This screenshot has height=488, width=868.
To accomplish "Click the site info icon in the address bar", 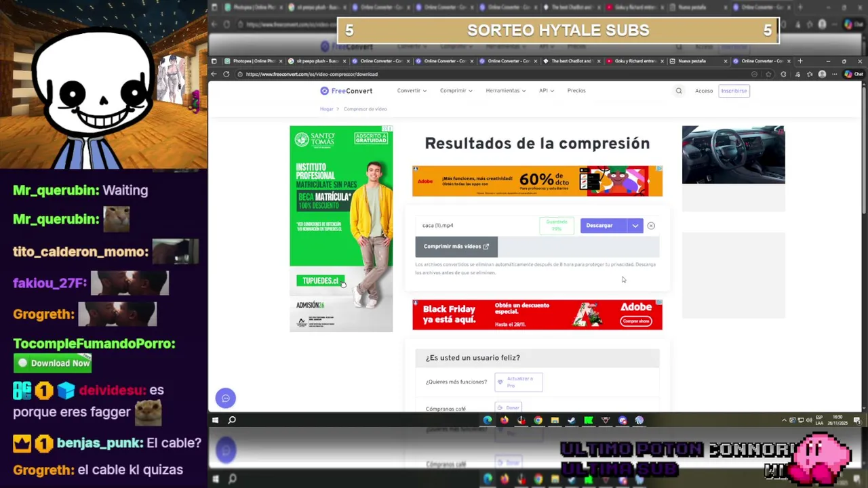I will 241,74.
